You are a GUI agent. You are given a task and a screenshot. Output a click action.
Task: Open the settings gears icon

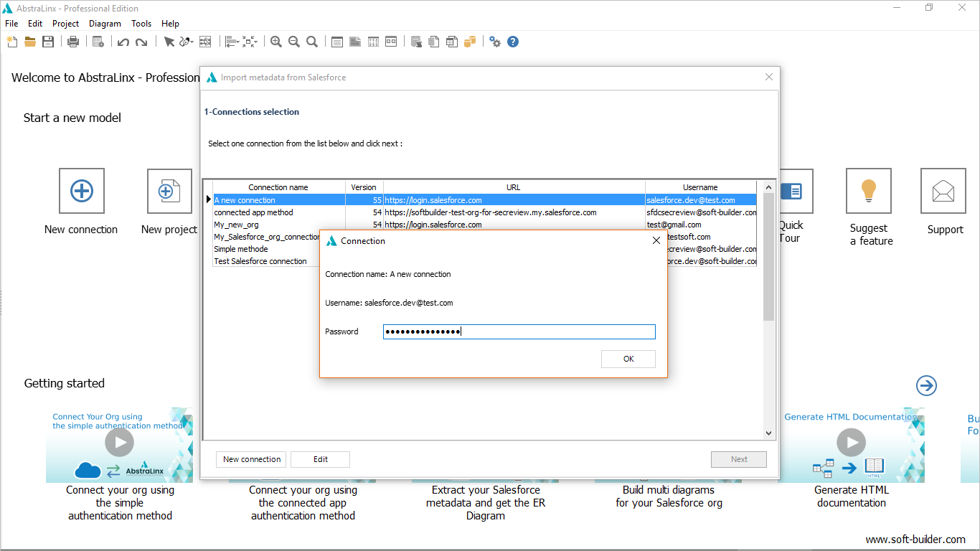495,42
